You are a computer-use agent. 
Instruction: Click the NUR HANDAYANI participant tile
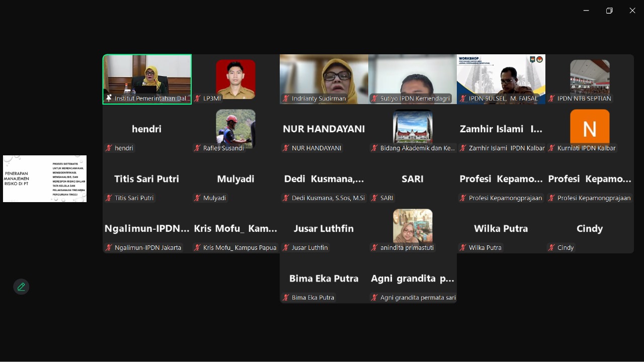(x=324, y=129)
